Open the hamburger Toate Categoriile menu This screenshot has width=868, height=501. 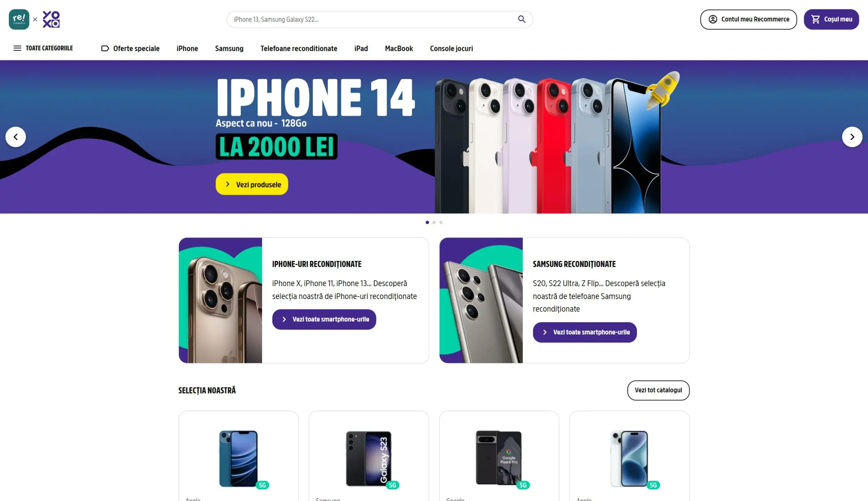tap(43, 48)
